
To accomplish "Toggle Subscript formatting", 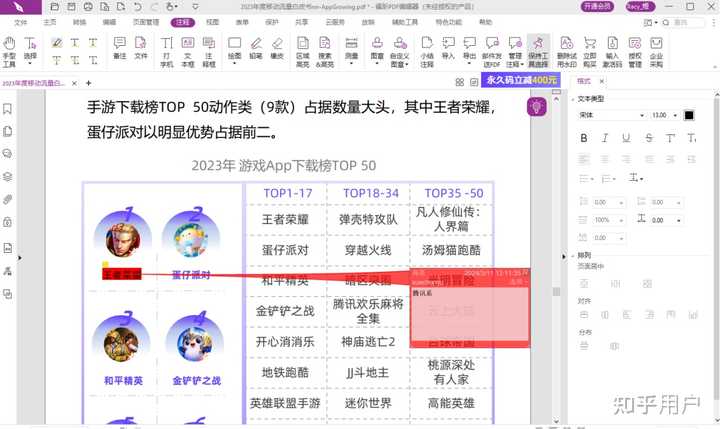I will 692,138.
